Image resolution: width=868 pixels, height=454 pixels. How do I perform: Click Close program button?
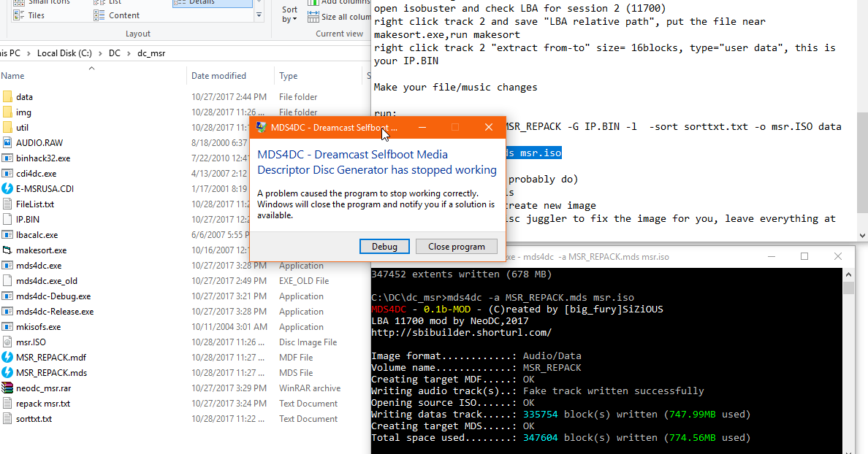point(456,247)
